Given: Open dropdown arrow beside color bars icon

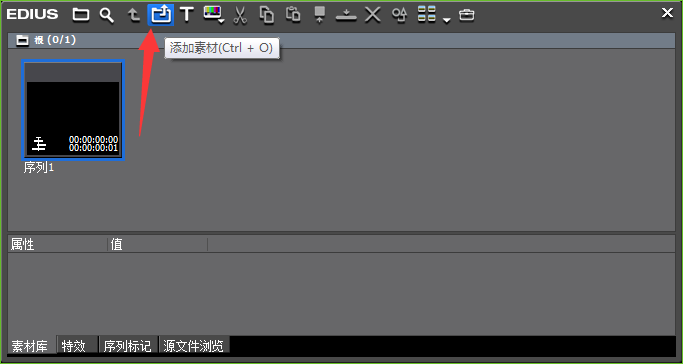Looking at the screenshot, I should [222, 21].
